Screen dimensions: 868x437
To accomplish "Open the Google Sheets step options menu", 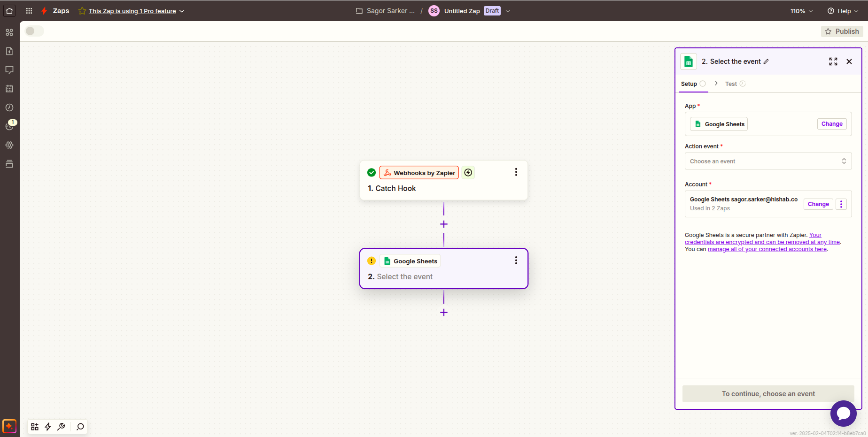I will (x=516, y=261).
